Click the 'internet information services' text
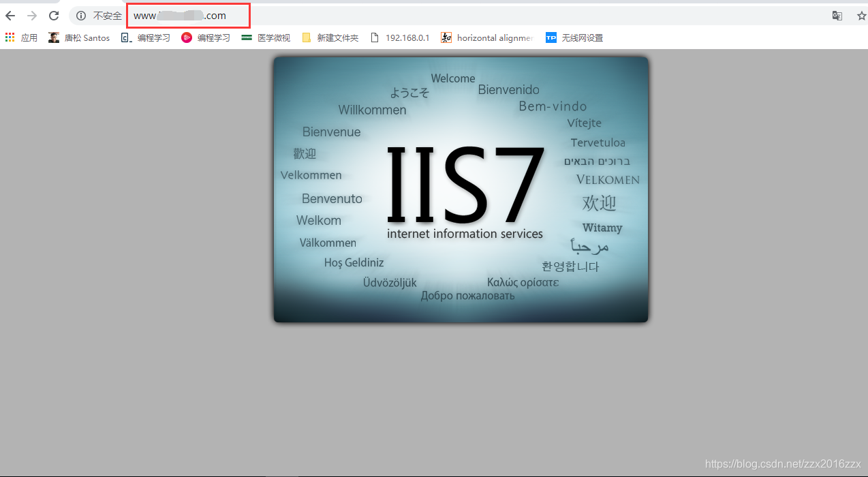The height and width of the screenshot is (477, 868). pos(465,234)
